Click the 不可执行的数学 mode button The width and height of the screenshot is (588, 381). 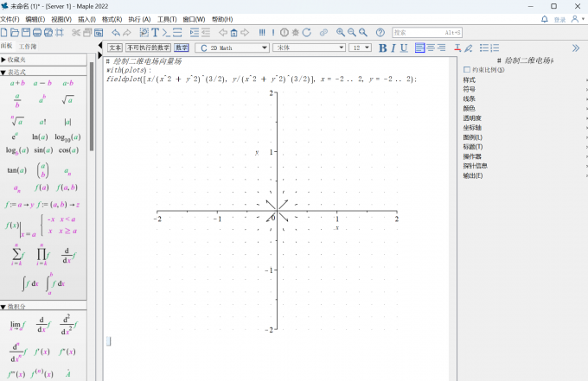[x=149, y=48]
